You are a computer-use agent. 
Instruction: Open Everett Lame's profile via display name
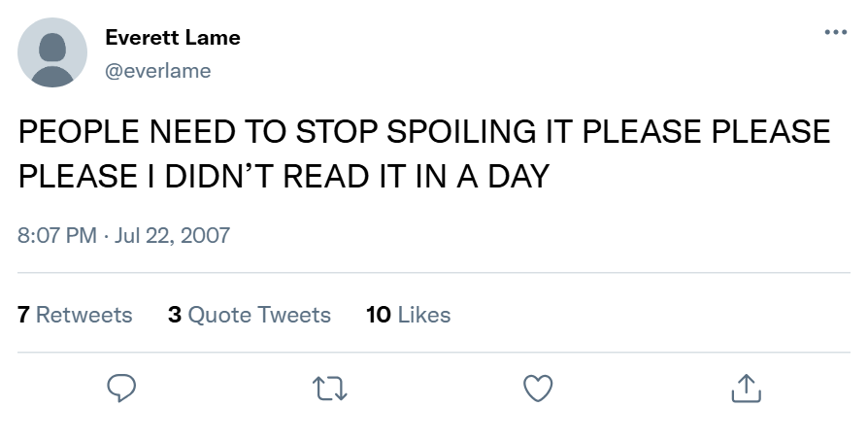tap(172, 38)
